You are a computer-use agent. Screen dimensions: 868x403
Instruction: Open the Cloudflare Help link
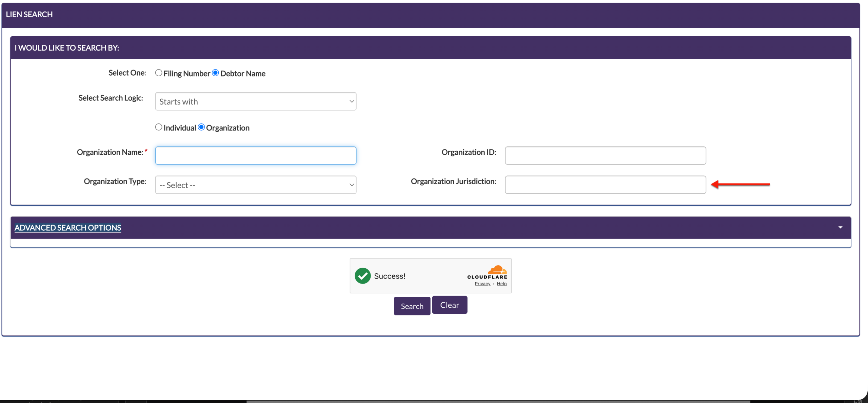click(x=502, y=284)
